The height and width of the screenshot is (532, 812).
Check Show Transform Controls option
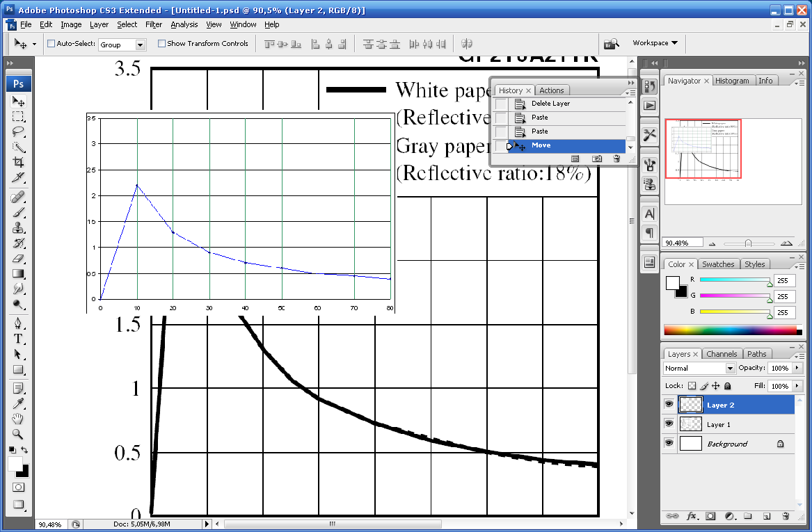tap(162, 43)
